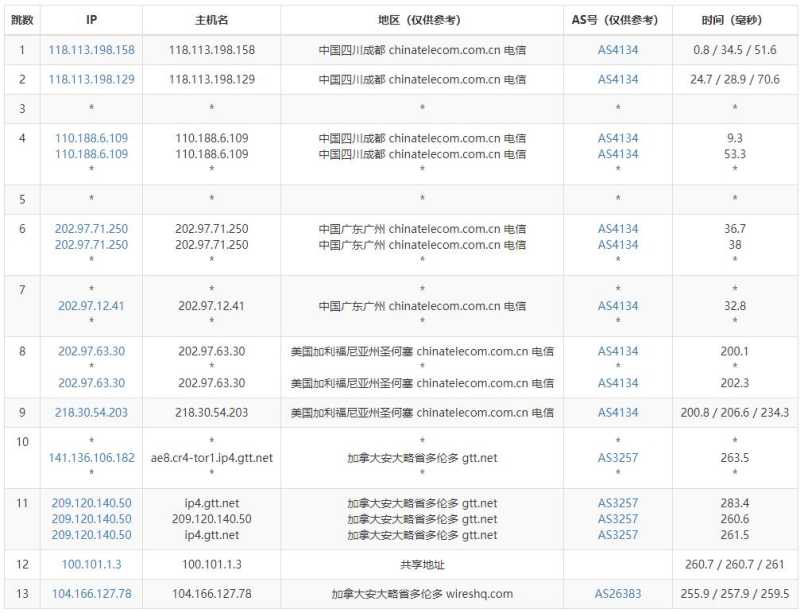800x613 pixels.
Task: Click the AS3257 link beside time 260.6
Action: coord(618,519)
